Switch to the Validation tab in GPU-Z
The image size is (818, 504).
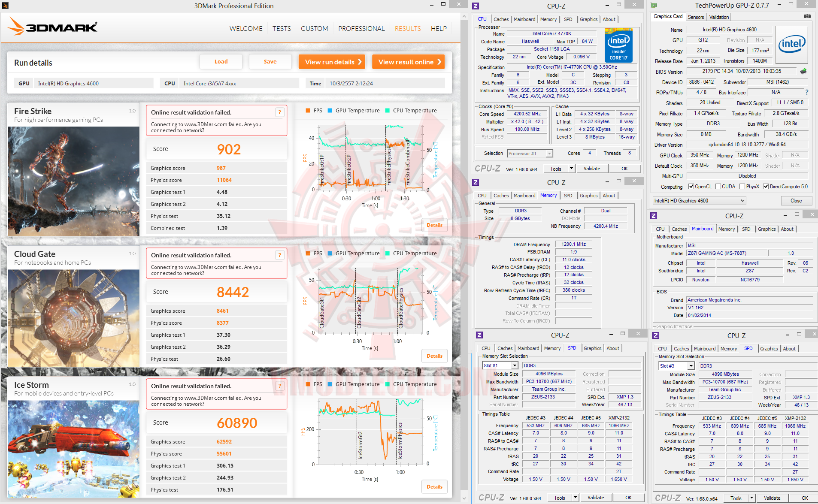pos(719,17)
